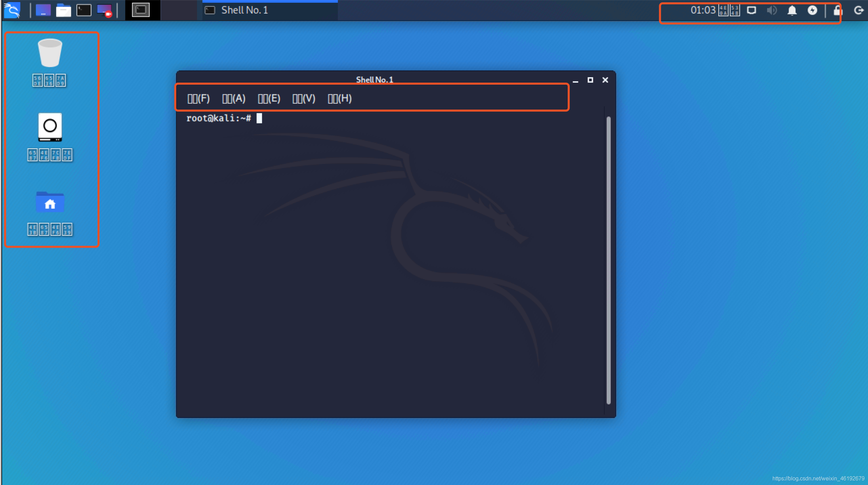Open the display network tray icon
The width and height of the screenshot is (868, 485).
pyautogui.click(x=752, y=10)
